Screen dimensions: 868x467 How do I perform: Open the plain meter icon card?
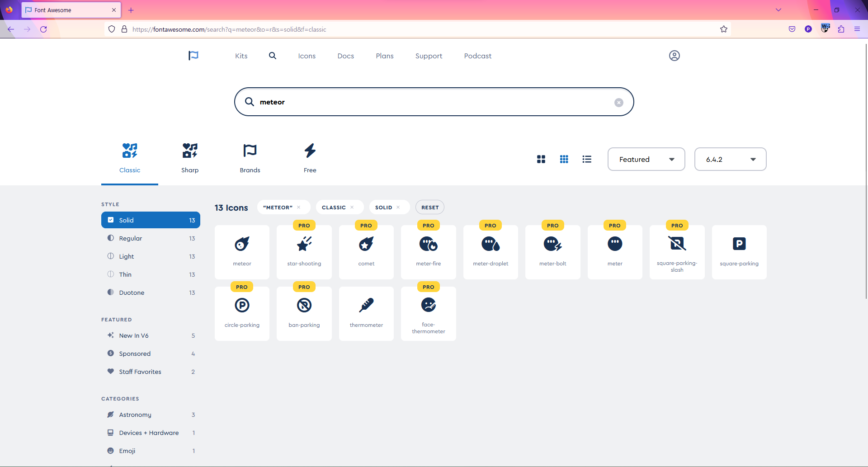click(615, 252)
